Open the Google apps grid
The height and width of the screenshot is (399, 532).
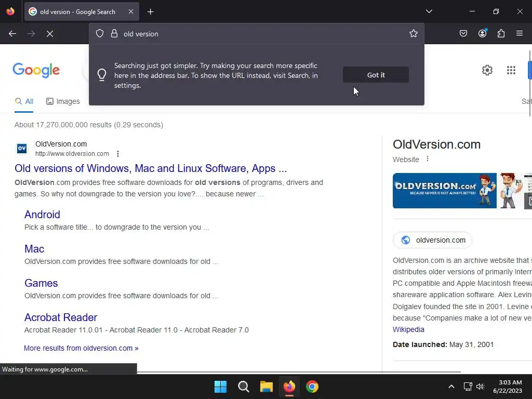click(511, 70)
